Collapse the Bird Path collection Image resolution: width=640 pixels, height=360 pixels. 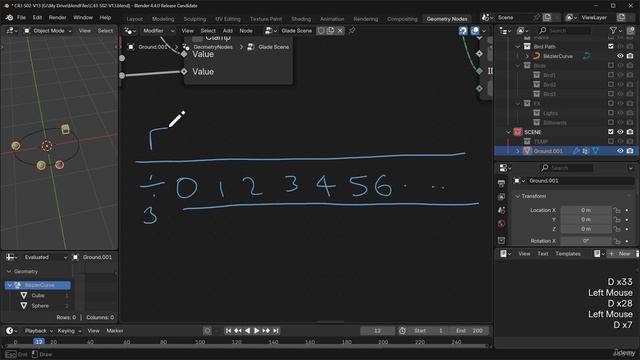(518, 47)
